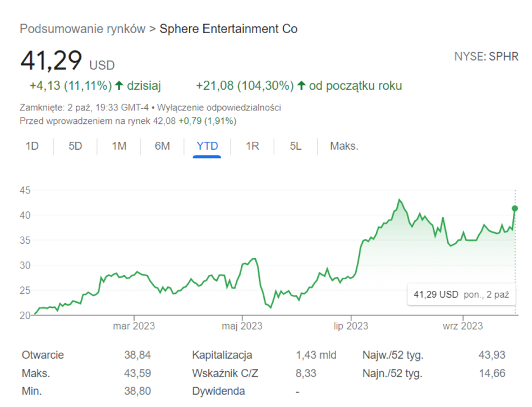Open Podsumowanie rynków breadcrumb link
This screenshot has width=532, height=407.
(x=82, y=29)
